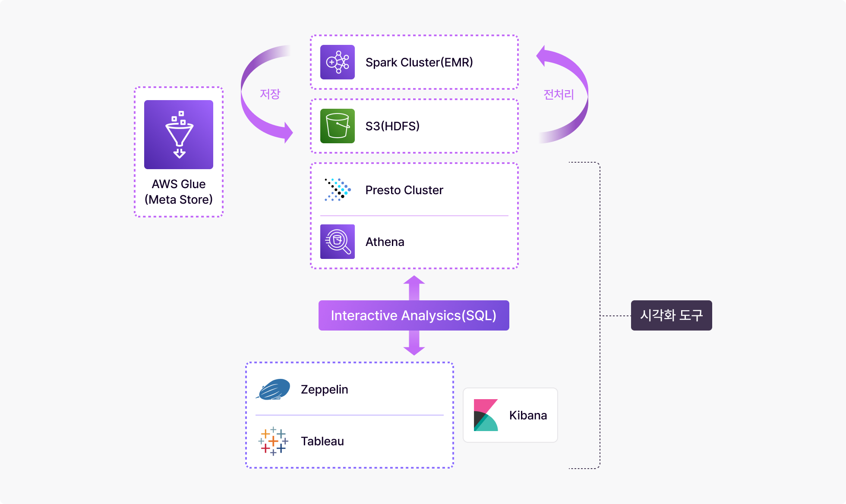Image resolution: width=846 pixels, height=504 pixels.
Task: Click the Zeppelin text label
Action: coord(325,389)
